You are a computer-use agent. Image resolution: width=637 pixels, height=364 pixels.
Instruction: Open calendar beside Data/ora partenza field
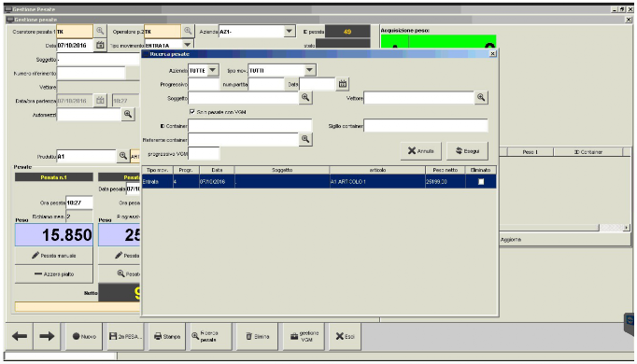[100, 100]
